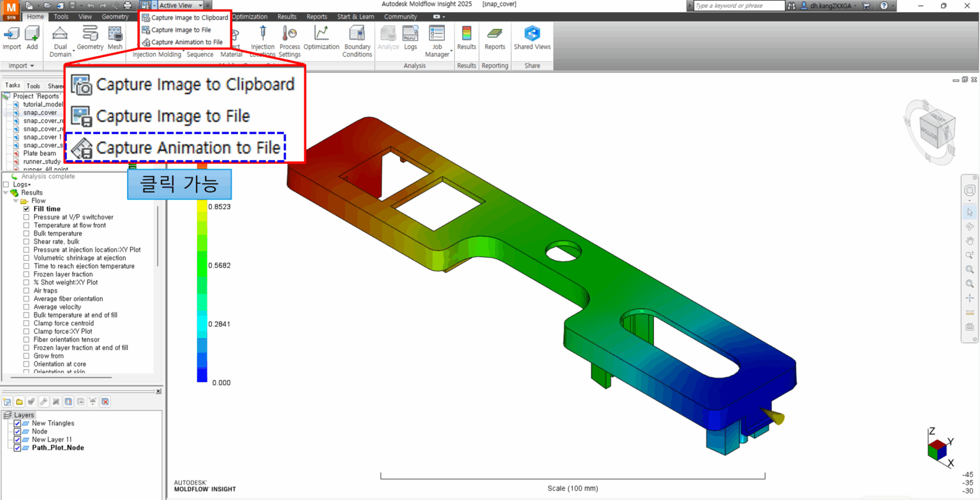Check Pressure at V/P switchover result

[x=27, y=217]
